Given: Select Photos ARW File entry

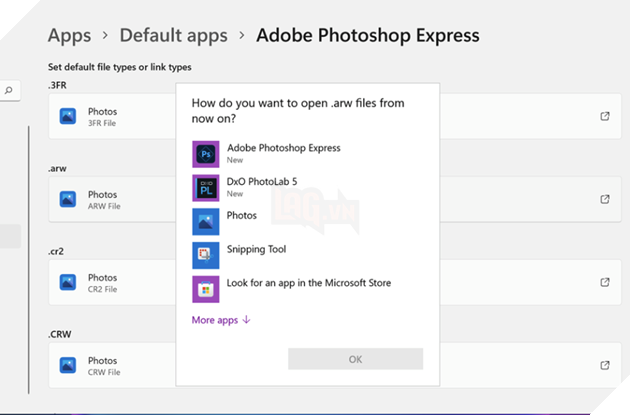Looking at the screenshot, I should pos(103,200).
